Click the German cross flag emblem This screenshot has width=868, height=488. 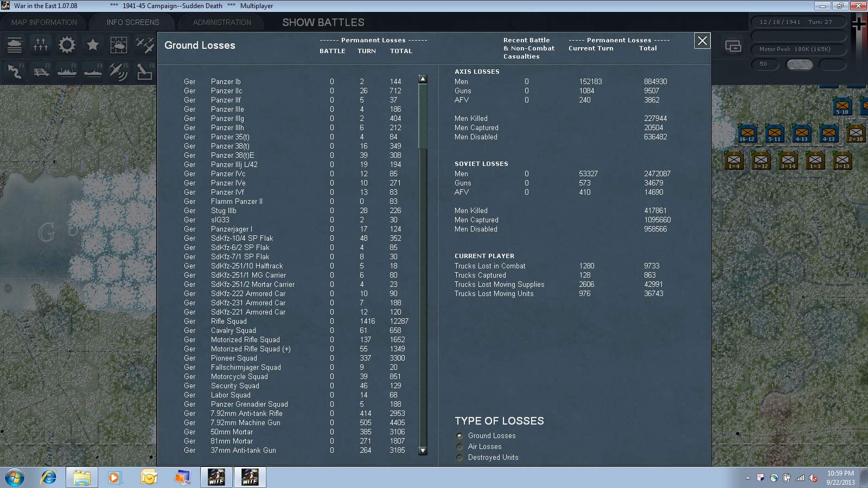859,24
